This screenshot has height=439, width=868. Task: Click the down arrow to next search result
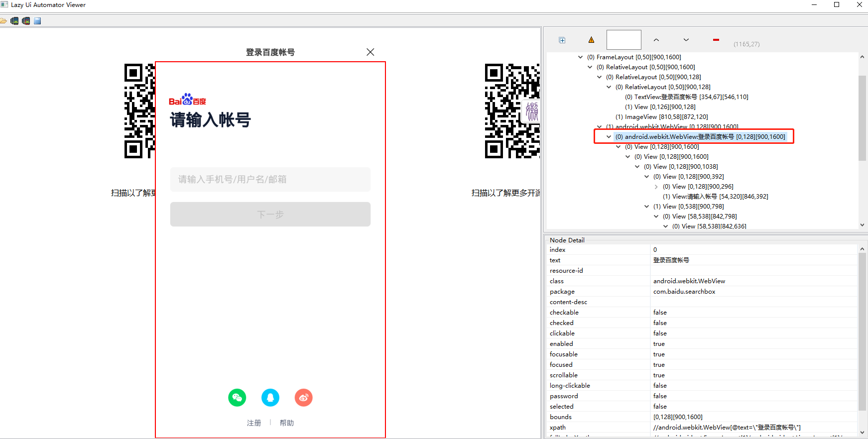click(686, 40)
